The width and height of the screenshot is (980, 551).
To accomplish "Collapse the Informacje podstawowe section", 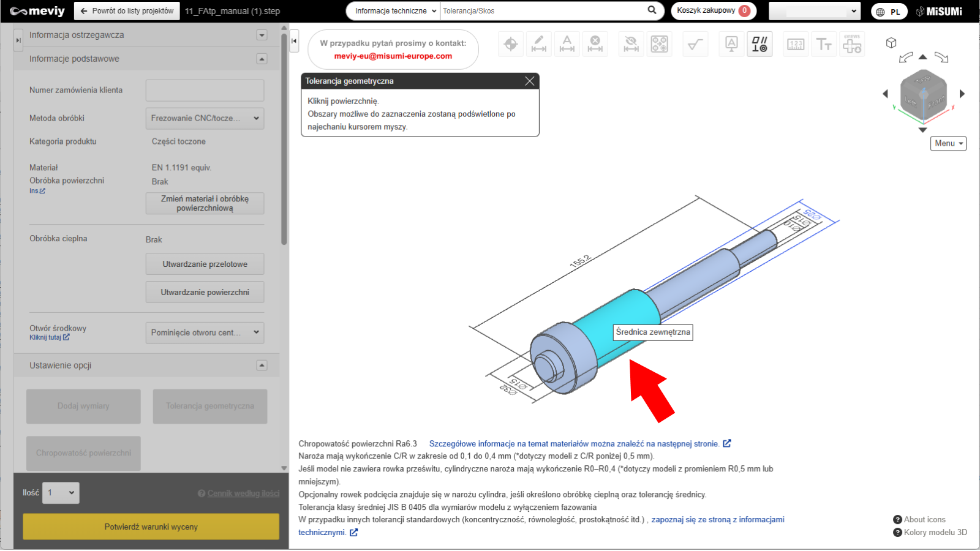I will [x=262, y=59].
